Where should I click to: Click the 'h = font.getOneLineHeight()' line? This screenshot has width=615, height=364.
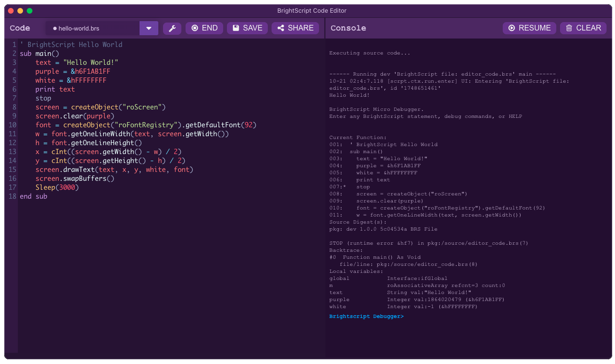(89, 143)
